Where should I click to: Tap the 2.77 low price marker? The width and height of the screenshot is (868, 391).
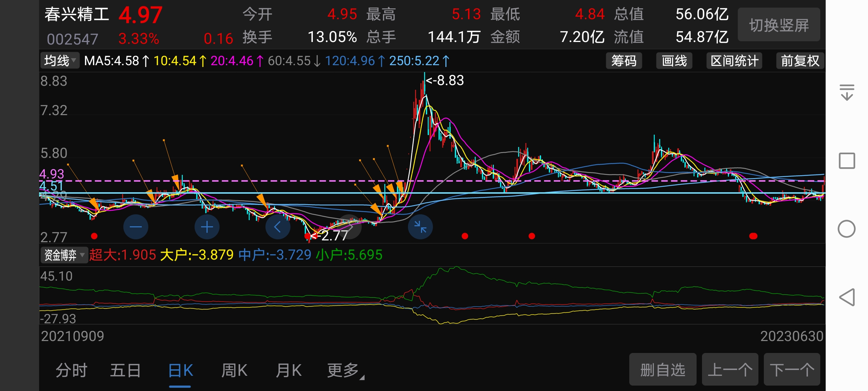coord(329,236)
